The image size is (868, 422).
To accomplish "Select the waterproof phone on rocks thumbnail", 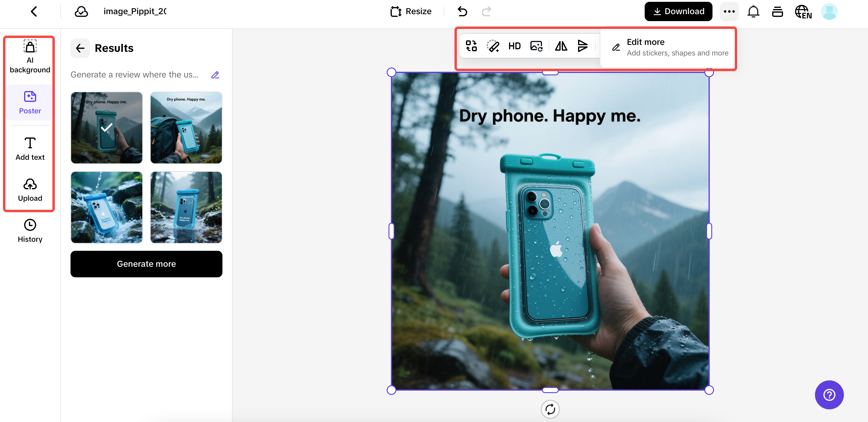I will pyautogui.click(x=106, y=207).
